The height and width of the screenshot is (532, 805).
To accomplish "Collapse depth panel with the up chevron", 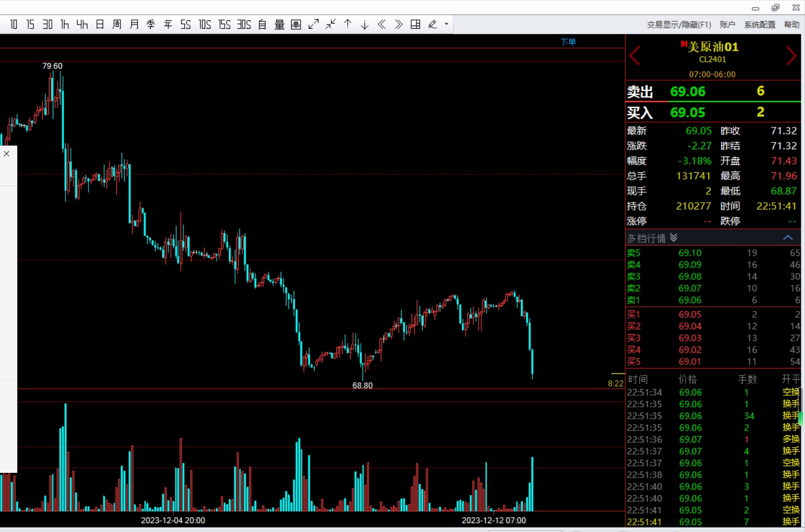I will click(788, 238).
